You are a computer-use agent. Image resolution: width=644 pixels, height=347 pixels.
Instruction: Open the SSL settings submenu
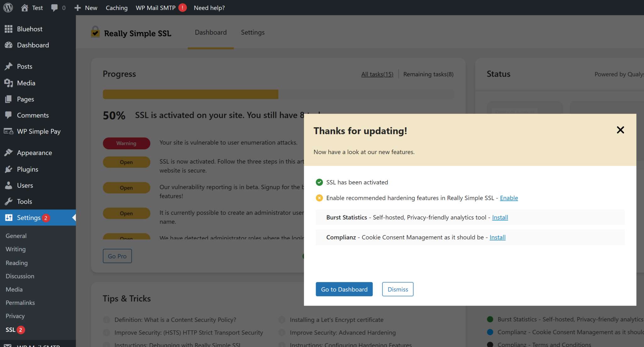pyautogui.click(x=10, y=330)
